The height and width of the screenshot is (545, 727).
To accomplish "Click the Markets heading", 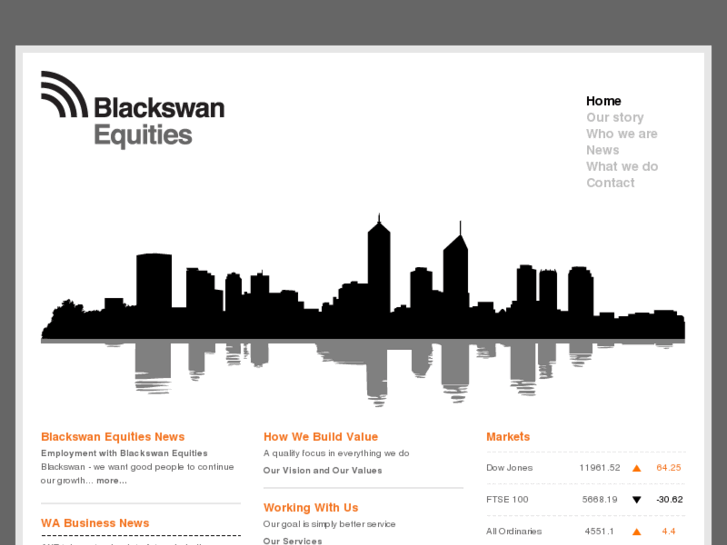I will pyautogui.click(x=508, y=437).
